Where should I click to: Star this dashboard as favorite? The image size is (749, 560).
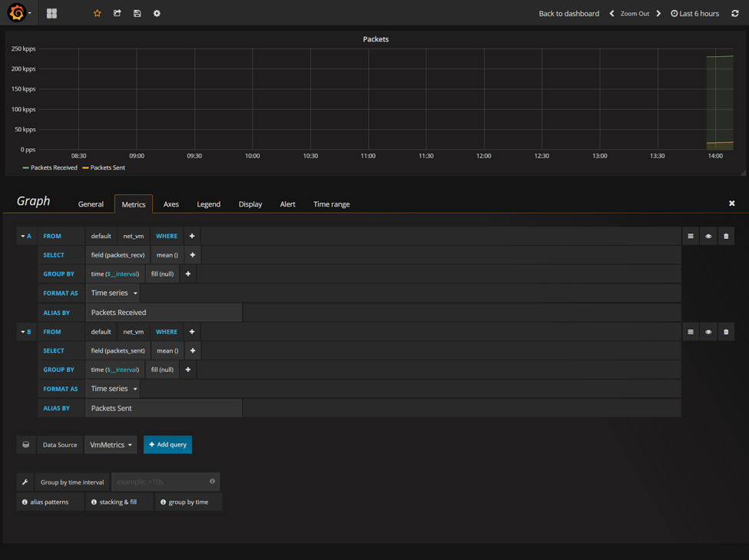(98, 13)
